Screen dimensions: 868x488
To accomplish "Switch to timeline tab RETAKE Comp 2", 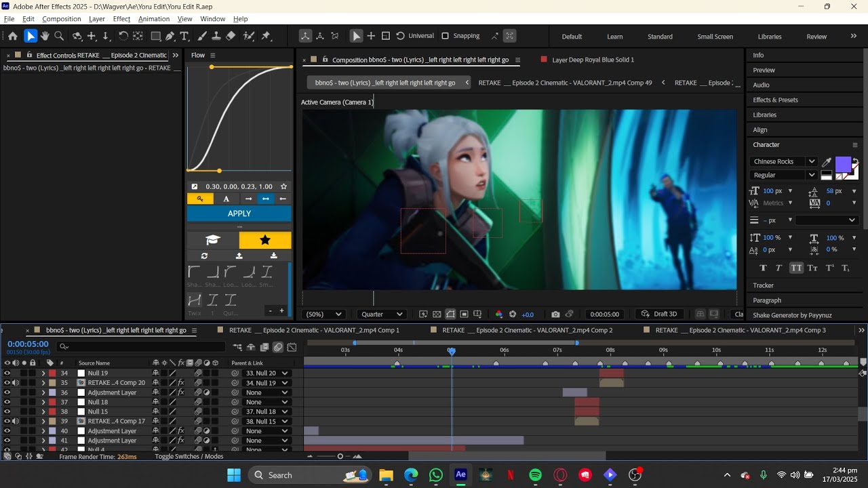I will (527, 330).
